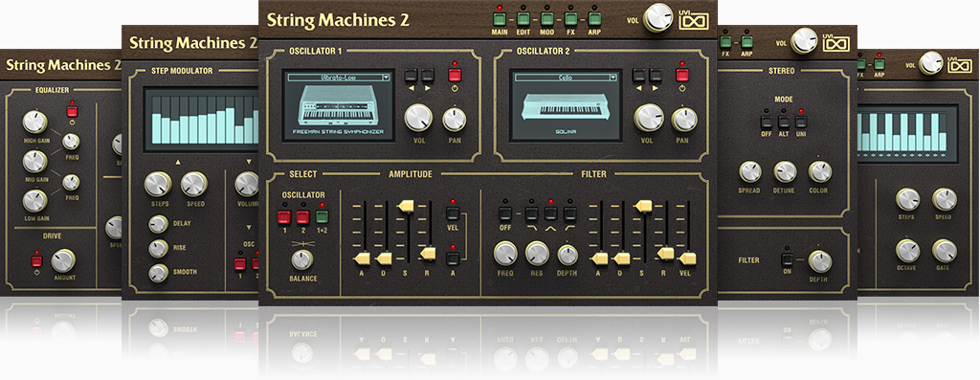Select previous preset for Oscillator 1
Viewport: 980px width, 380px height.
coord(411,76)
